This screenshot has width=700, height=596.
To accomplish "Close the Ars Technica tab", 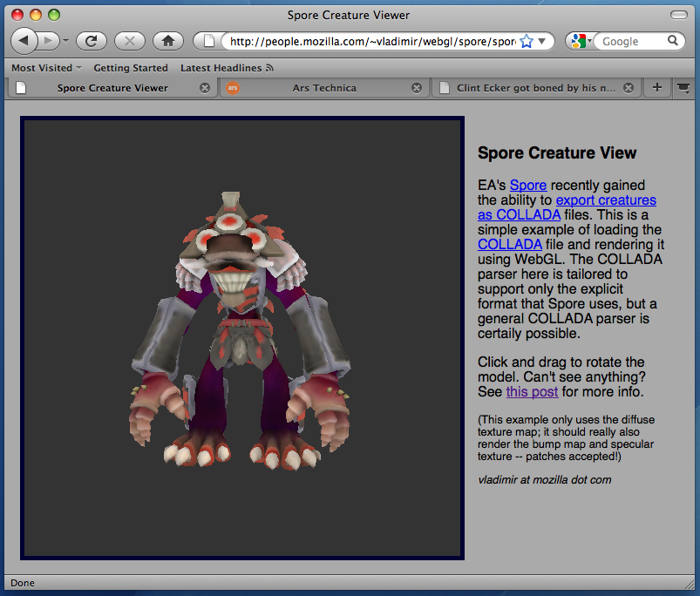I will pyautogui.click(x=417, y=88).
